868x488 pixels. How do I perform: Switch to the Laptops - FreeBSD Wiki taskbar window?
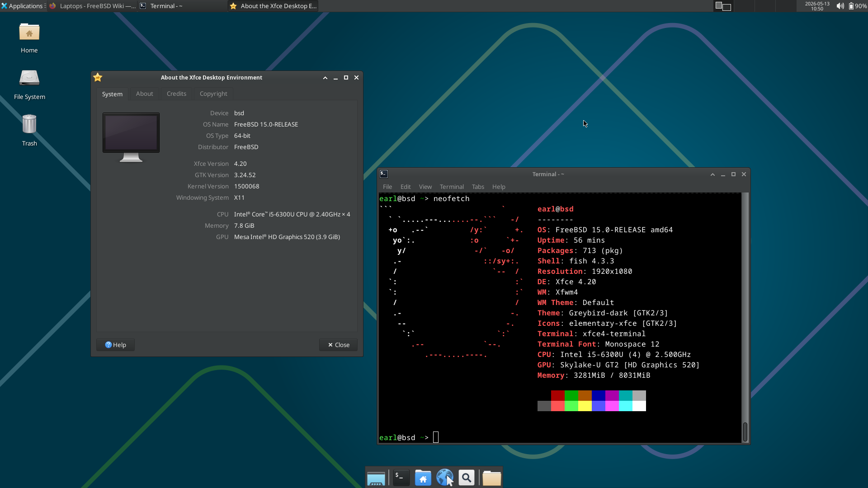92,6
